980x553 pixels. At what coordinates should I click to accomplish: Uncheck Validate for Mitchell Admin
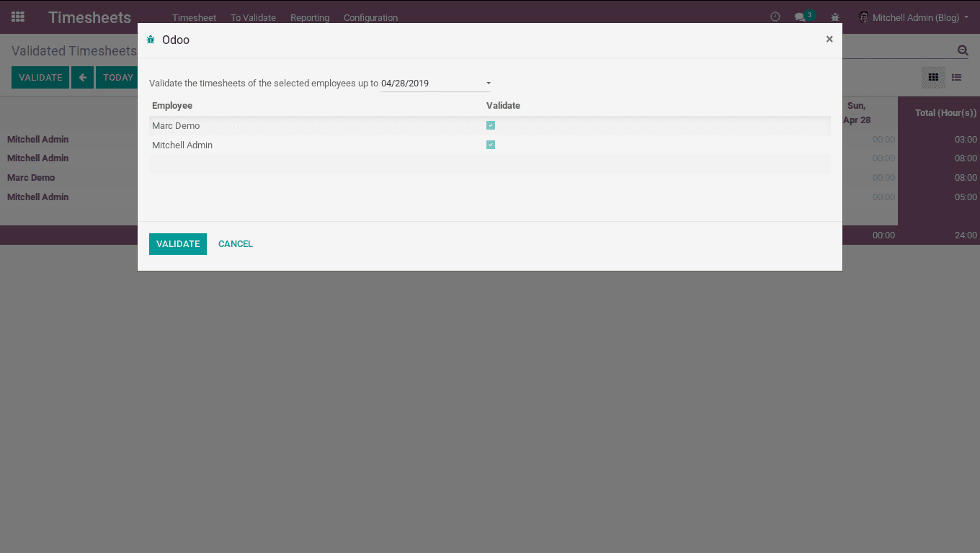tap(491, 145)
